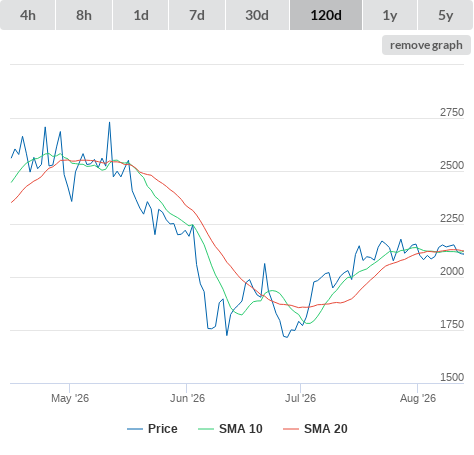The height and width of the screenshot is (455, 474).
Task: Click the blue Price legend line swatch
Action: click(135, 429)
